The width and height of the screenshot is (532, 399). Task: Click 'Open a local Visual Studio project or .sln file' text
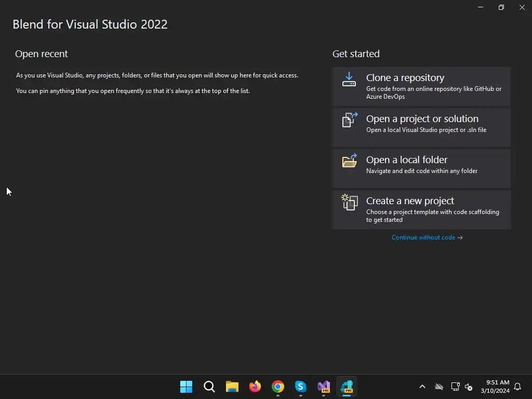(x=426, y=130)
